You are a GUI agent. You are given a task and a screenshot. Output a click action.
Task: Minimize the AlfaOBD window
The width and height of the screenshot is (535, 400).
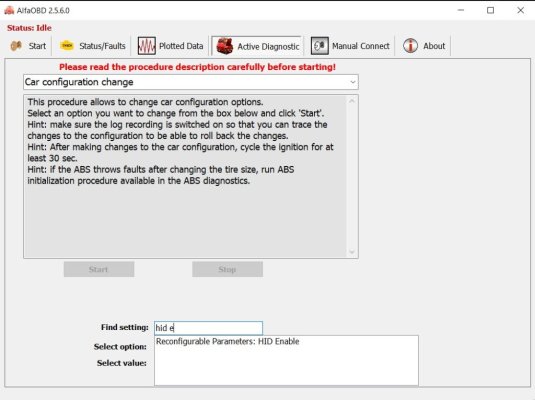(x=461, y=10)
